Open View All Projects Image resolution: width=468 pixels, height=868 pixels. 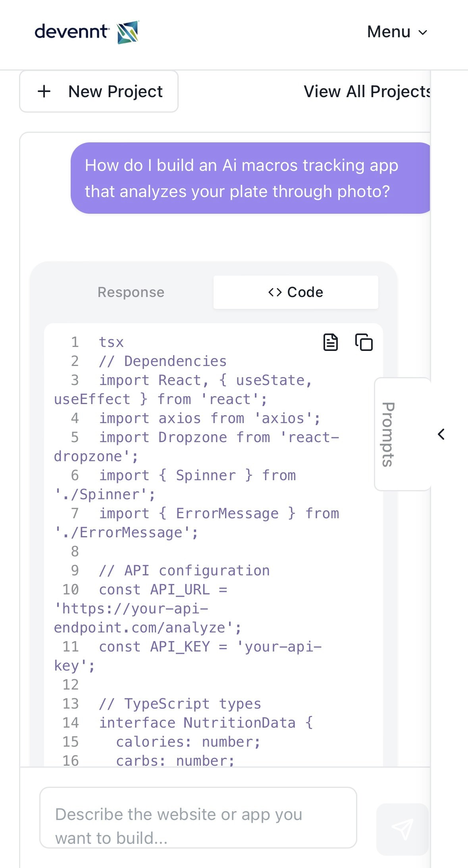[x=367, y=92]
